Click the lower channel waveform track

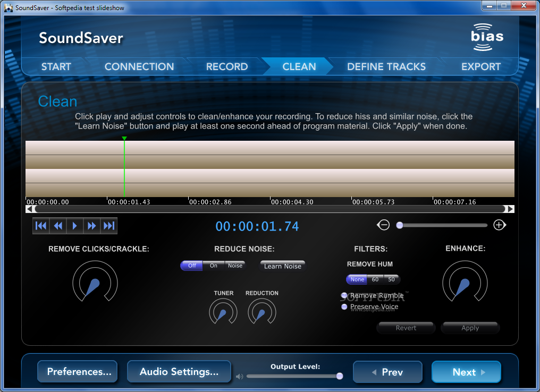point(270,183)
